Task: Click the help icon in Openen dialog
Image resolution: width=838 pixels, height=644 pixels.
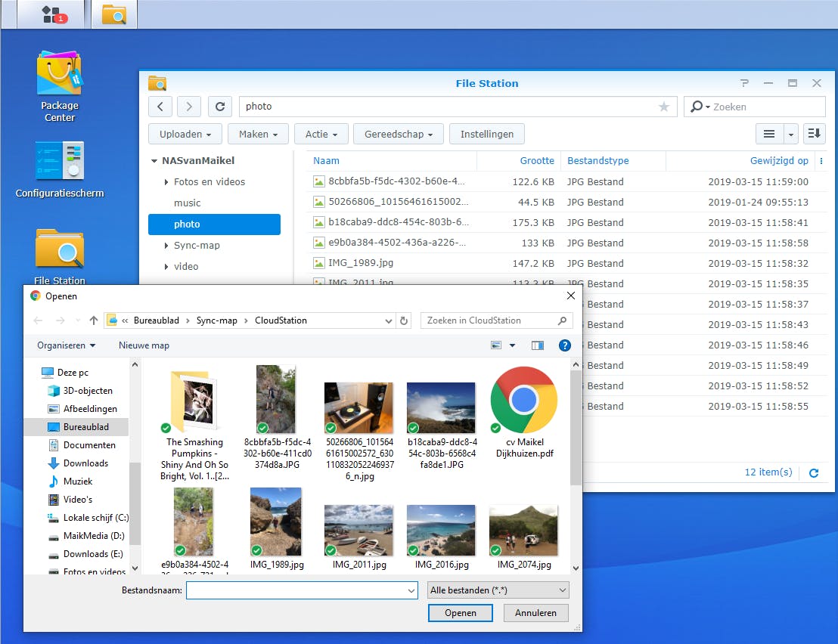Action: (564, 345)
